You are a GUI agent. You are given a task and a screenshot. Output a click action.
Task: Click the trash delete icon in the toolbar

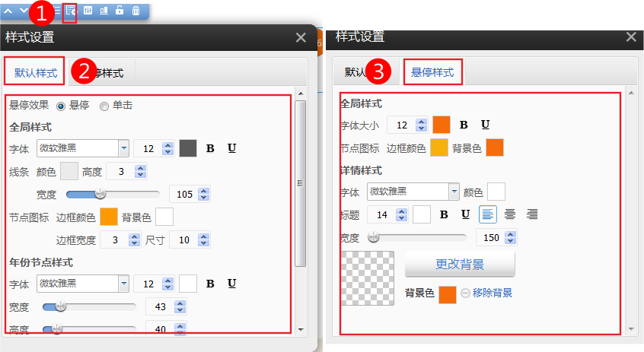pyautogui.click(x=135, y=11)
